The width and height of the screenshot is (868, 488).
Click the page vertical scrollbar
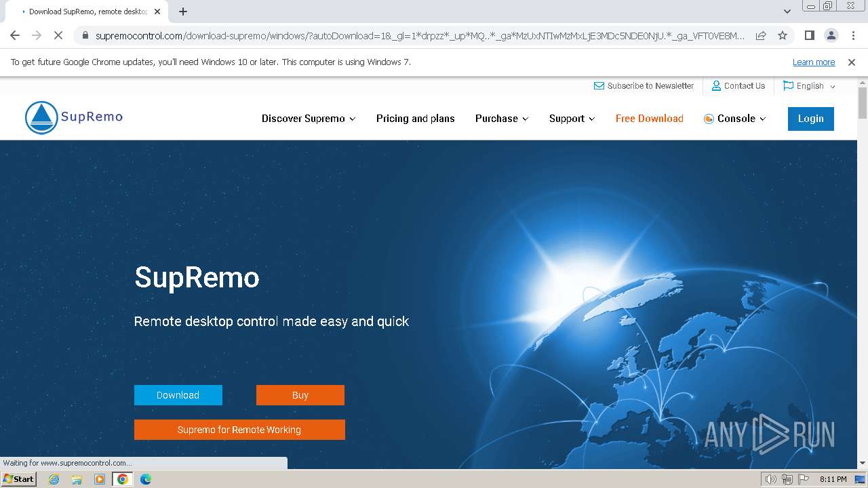863,103
